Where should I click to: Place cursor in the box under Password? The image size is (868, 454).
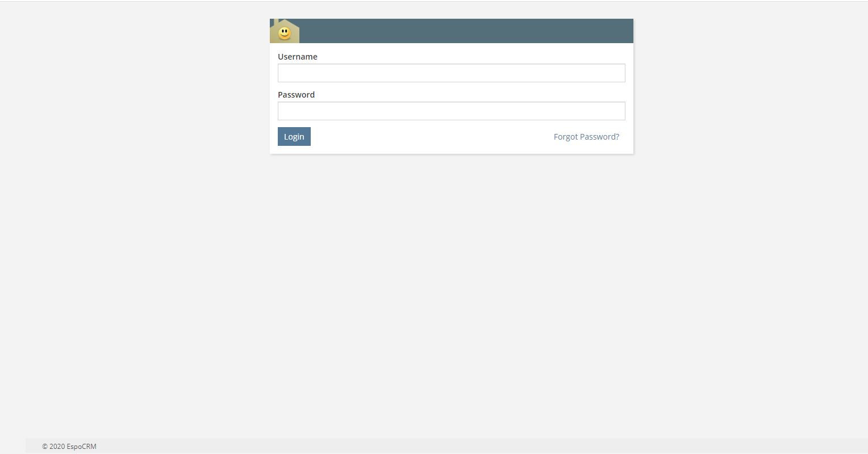click(451, 111)
